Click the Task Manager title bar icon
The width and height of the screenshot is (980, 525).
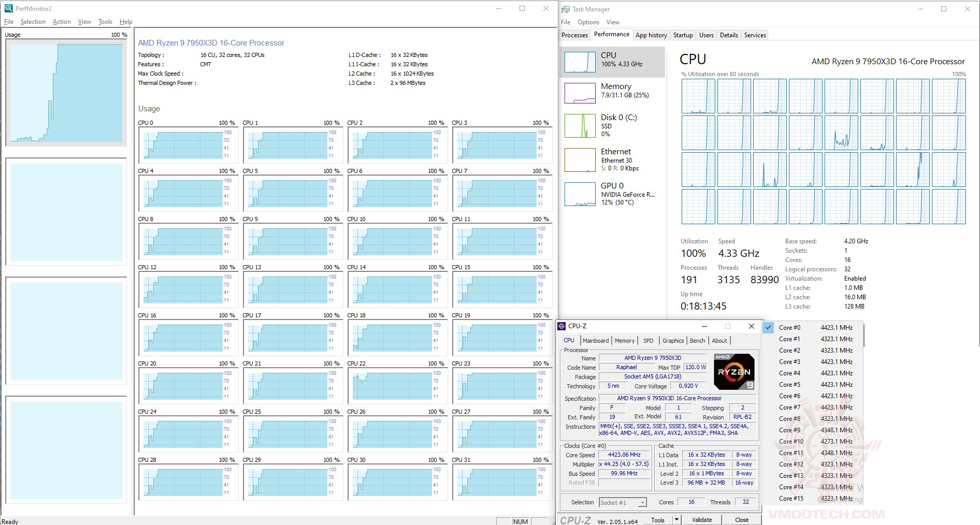click(x=566, y=9)
